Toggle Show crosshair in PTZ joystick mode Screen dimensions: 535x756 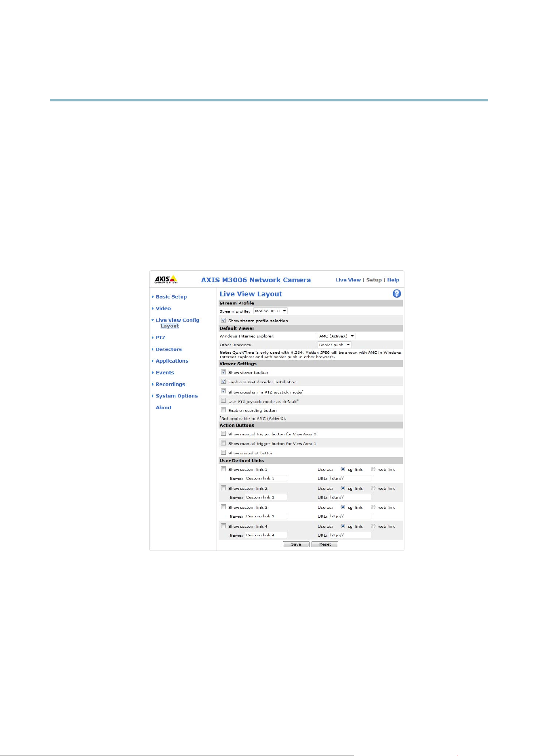coord(223,391)
